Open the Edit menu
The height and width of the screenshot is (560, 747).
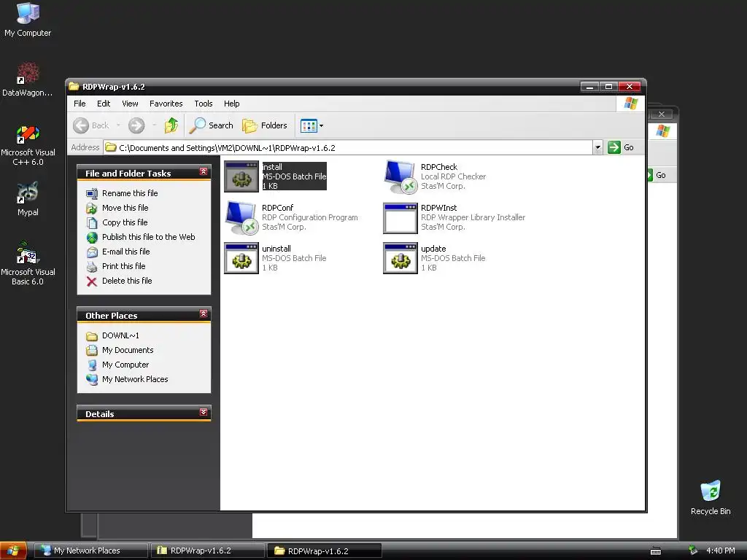(104, 104)
